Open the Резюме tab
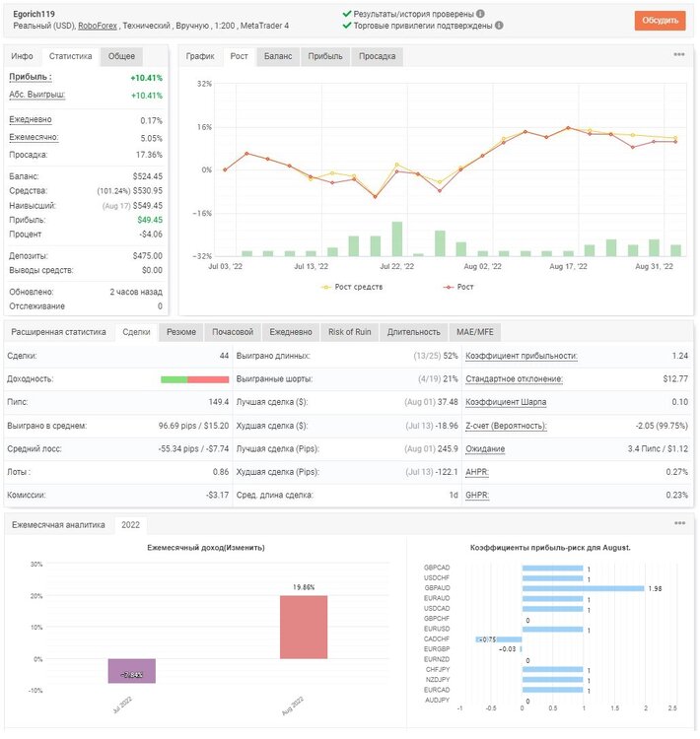Screen dimensions: 700x739 click(181, 332)
